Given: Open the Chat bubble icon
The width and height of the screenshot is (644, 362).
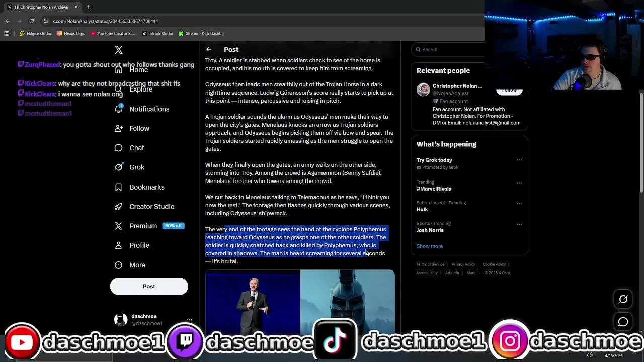Looking at the screenshot, I should click(x=119, y=148).
